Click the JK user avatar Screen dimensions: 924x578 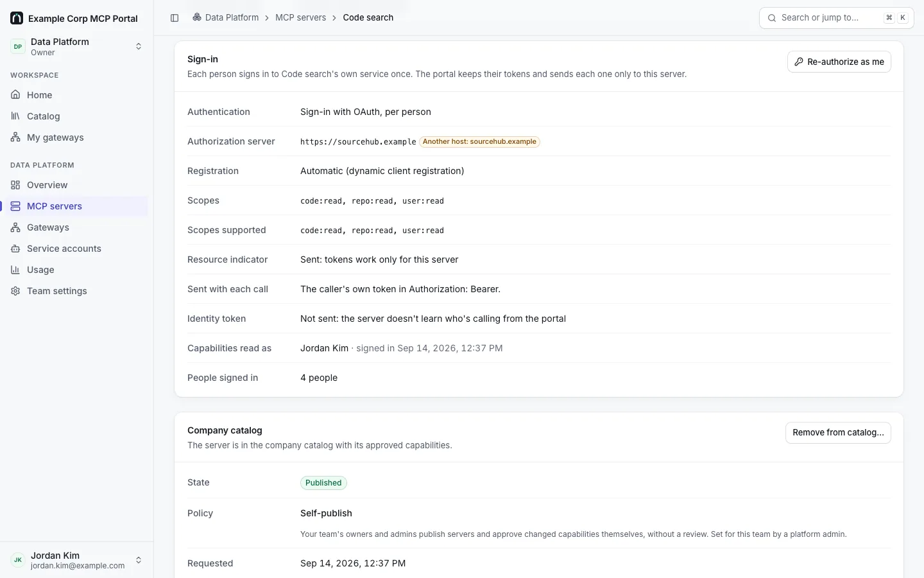click(x=18, y=560)
